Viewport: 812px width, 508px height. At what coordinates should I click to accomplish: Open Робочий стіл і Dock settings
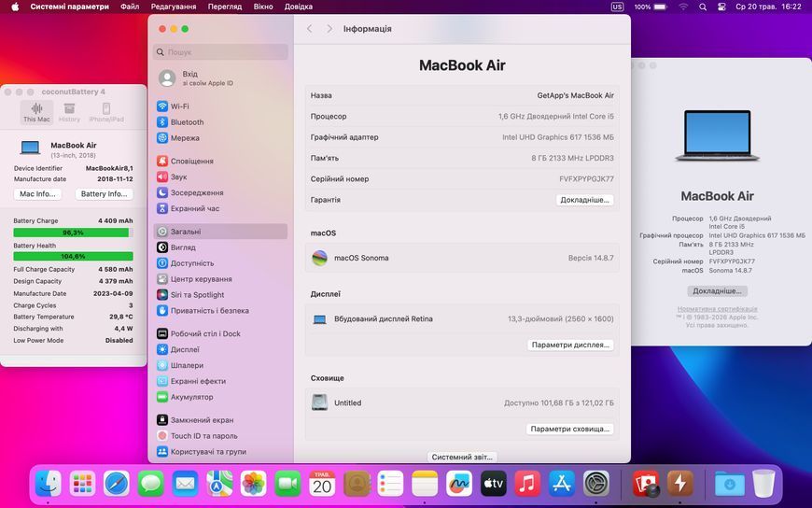(220, 333)
